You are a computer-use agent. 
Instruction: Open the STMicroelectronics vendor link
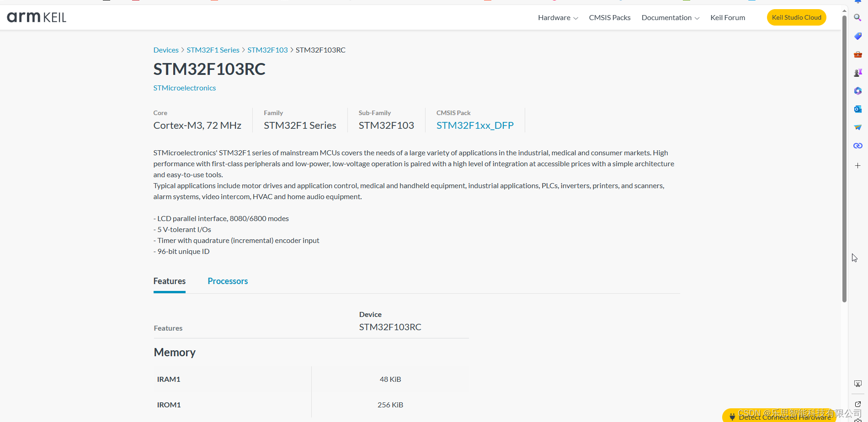pyautogui.click(x=184, y=88)
